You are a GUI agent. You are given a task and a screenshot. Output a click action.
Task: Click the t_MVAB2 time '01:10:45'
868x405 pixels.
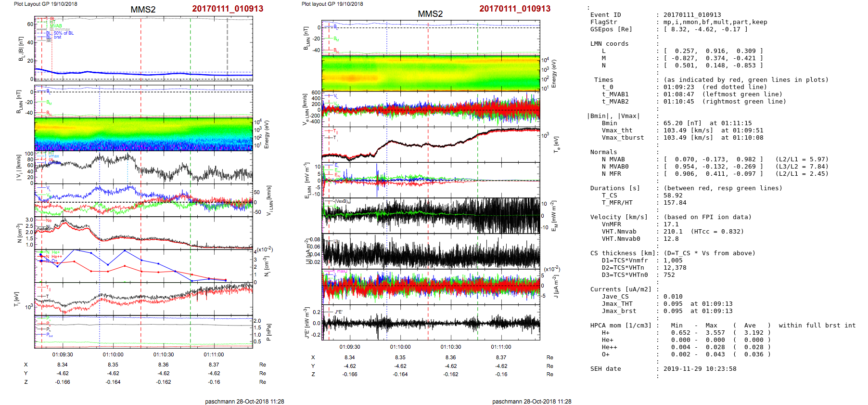click(x=679, y=102)
